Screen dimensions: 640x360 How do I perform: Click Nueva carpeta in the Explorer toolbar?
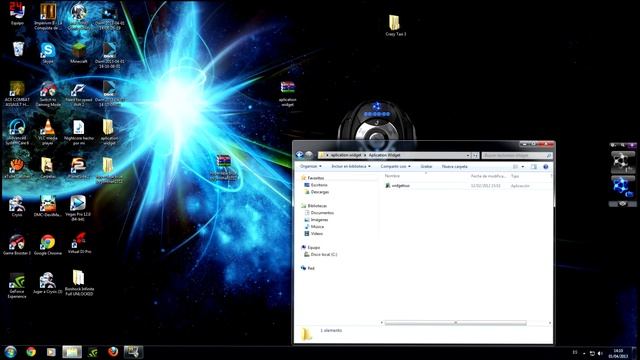pyautogui.click(x=454, y=167)
